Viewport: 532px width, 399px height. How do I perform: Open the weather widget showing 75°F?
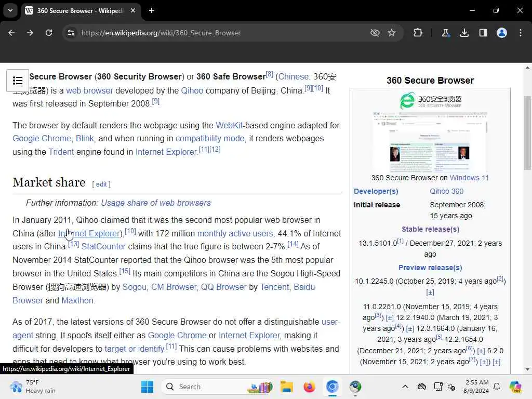pos(33,387)
